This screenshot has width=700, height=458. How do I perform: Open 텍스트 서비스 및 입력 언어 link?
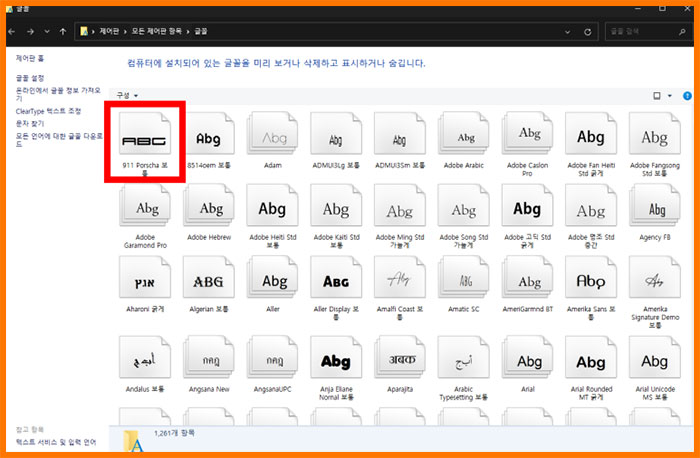click(x=56, y=442)
